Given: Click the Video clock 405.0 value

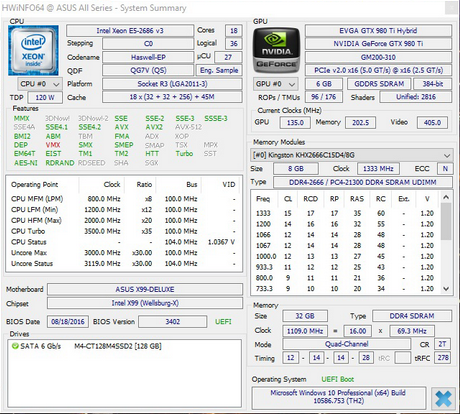Looking at the screenshot, I should (432, 123).
